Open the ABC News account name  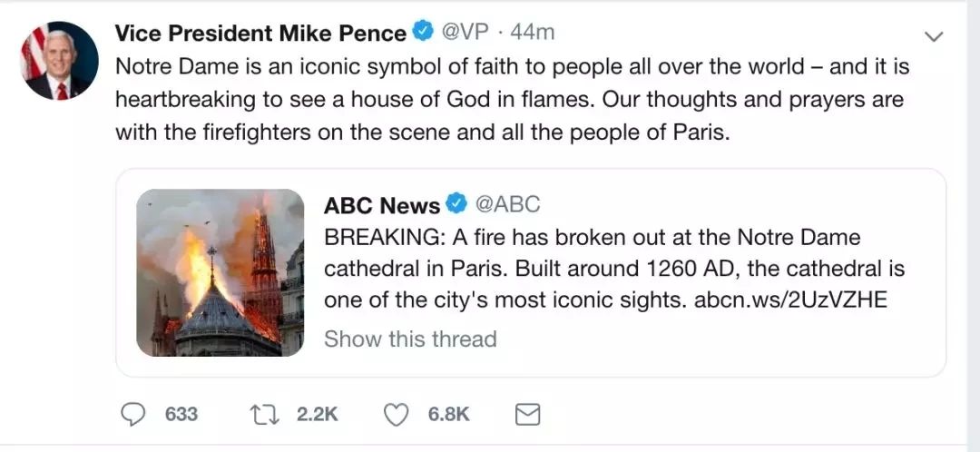pos(381,205)
